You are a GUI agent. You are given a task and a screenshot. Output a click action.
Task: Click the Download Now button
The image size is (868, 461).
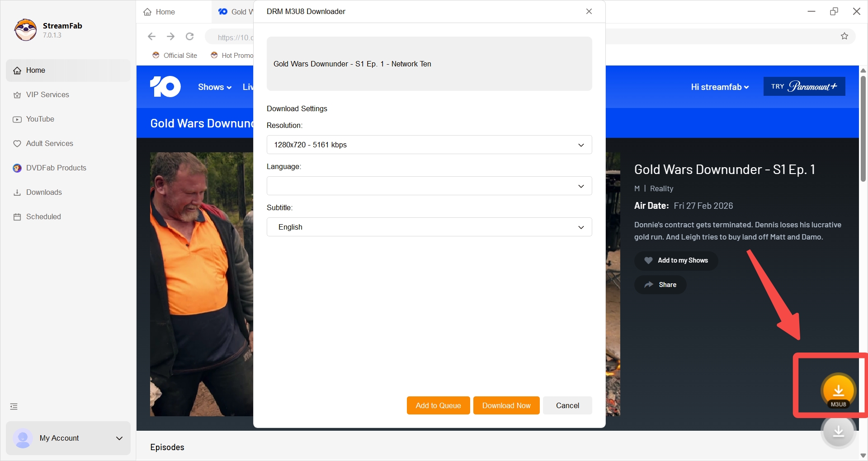pos(506,405)
